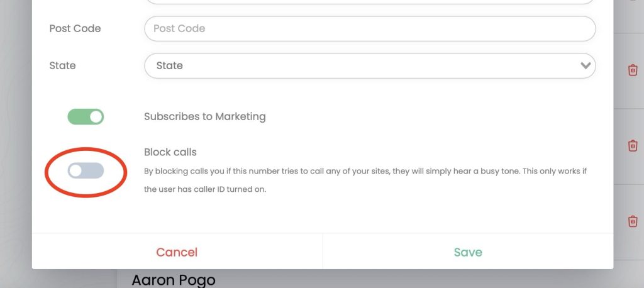Enable the Block calls toggle

coord(86,170)
